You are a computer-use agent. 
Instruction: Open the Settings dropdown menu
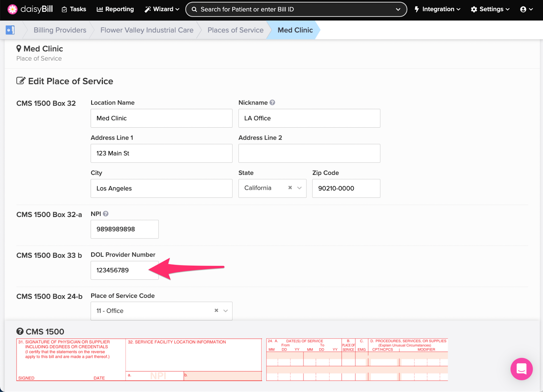490,10
